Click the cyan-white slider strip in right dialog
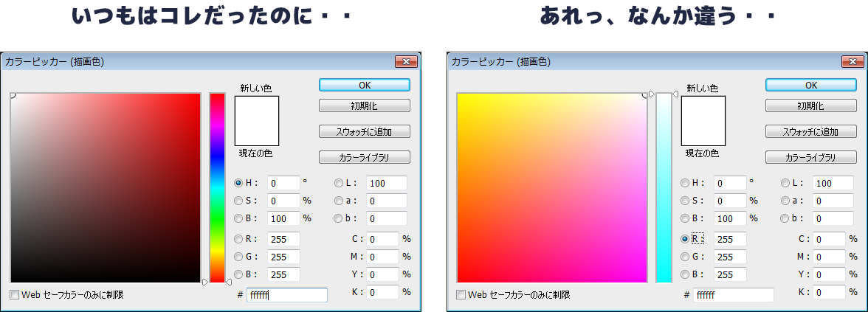Screen dimensions: 868x312 pyautogui.click(x=664, y=187)
